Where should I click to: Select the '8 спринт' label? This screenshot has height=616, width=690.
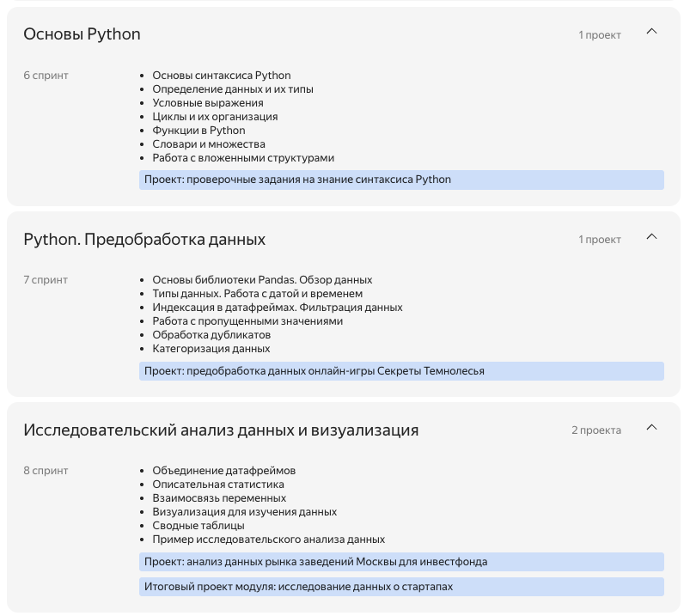[x=46, y=470]
